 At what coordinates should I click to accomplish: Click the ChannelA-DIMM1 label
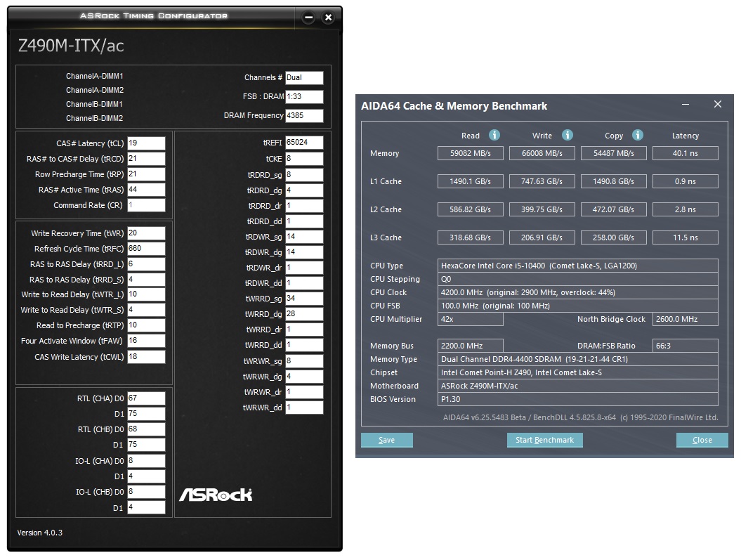(x=95, y=76)
